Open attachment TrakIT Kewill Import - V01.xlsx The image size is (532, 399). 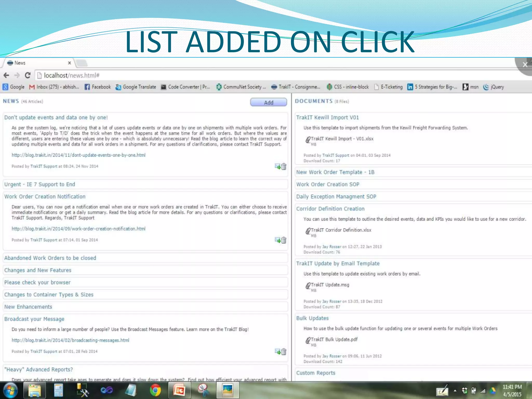342,139
